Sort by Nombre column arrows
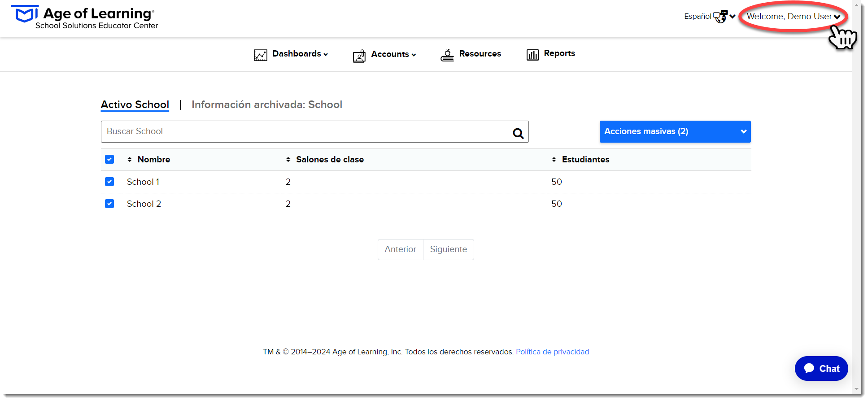Screen dimensions: 868x401 click(x=130, y=160)
